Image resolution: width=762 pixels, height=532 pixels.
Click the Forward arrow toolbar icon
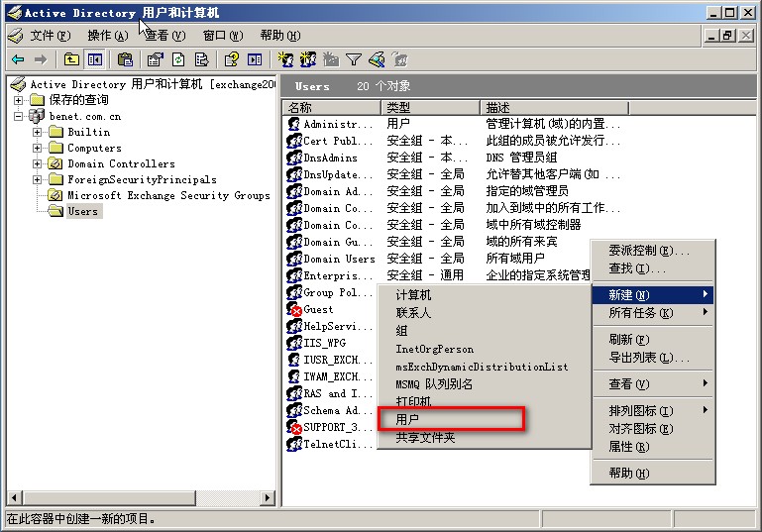(41, 59)
